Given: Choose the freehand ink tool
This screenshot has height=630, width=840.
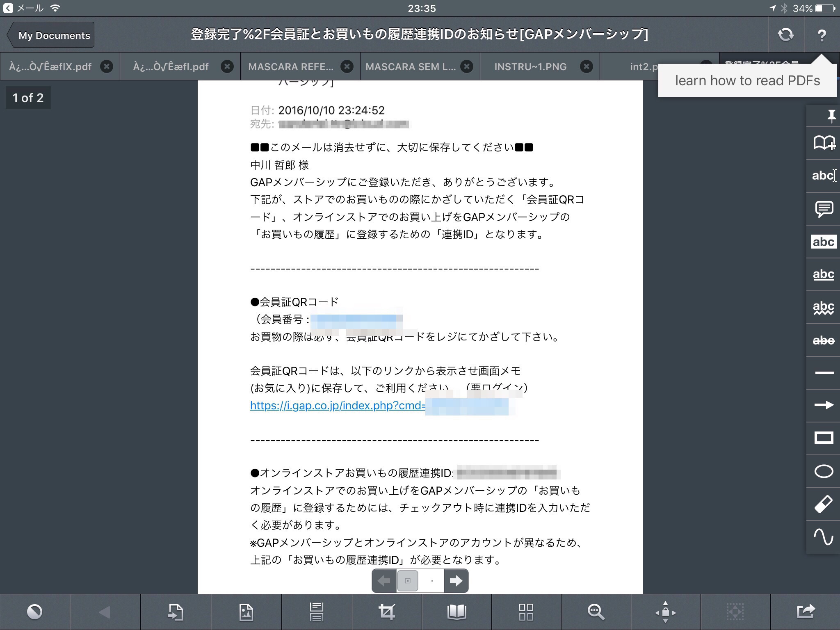Looking at the screenshot, I should [824, 537].
